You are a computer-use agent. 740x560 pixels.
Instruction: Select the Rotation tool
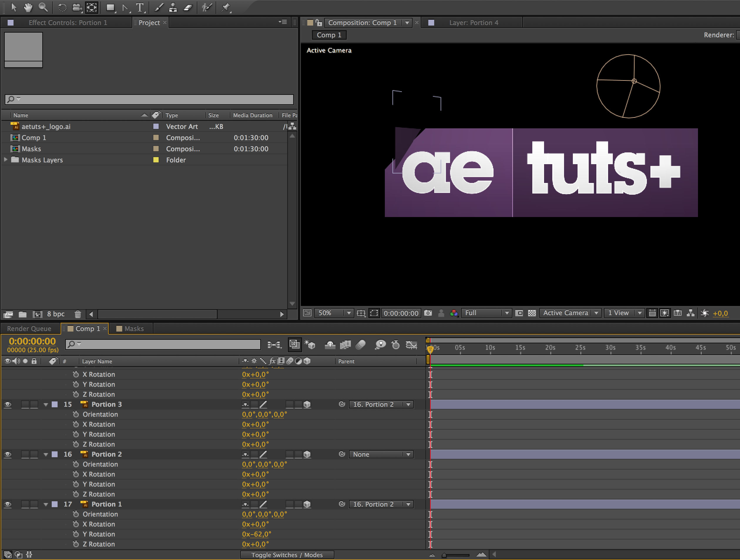pos(62,7)
